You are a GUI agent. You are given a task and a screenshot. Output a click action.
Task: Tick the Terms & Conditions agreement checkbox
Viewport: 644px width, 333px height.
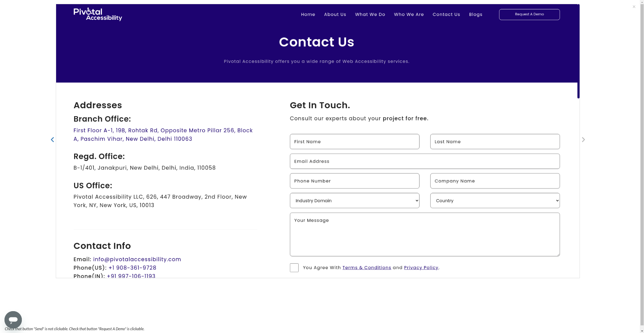[294, 268]
